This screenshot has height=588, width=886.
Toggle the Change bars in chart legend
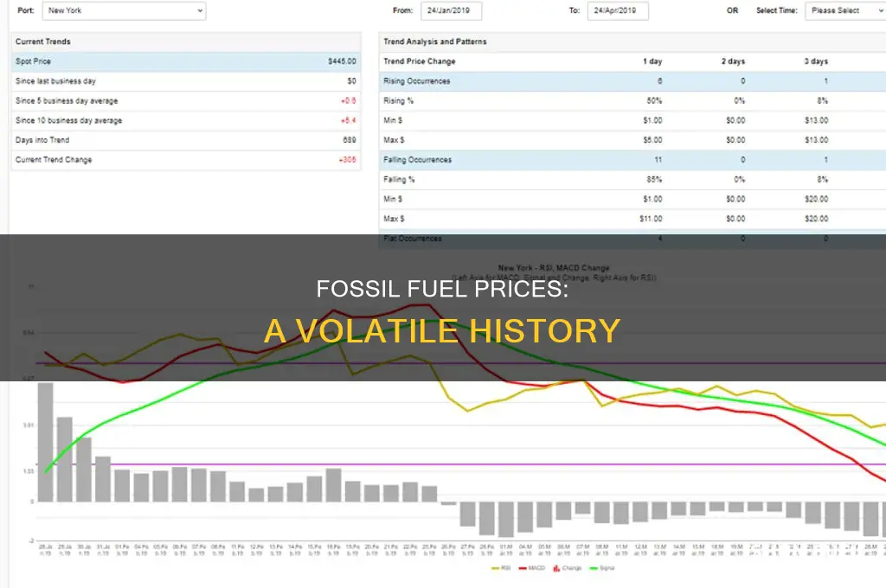click(568, 568)
